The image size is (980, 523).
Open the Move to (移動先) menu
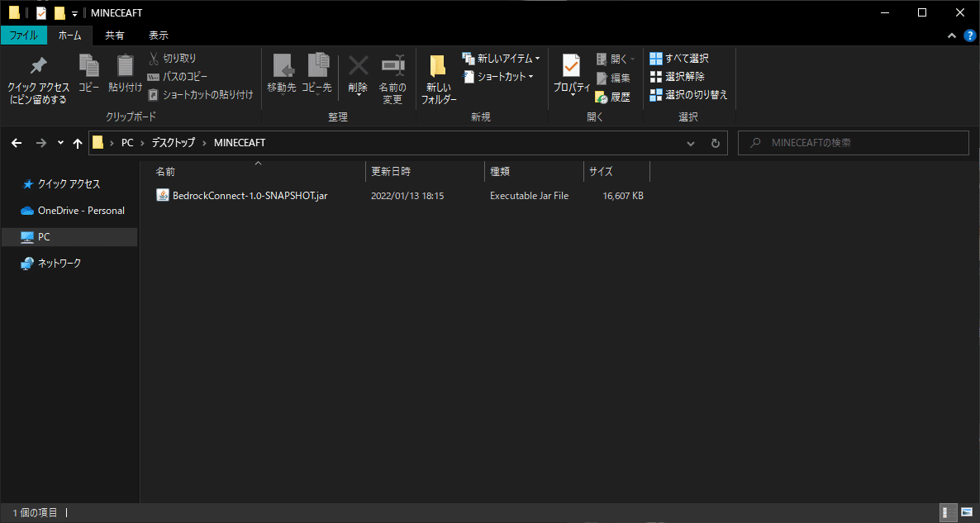[x=282, y=75]
